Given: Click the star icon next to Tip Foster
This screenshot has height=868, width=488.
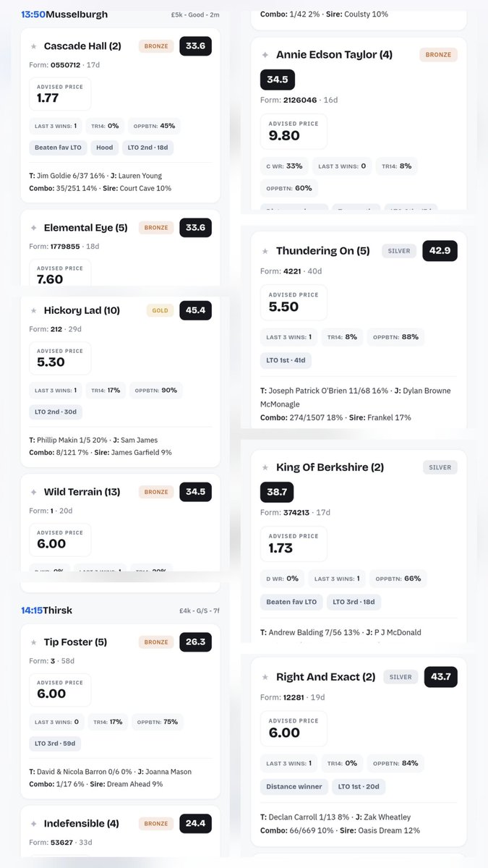Looking at the screenshot, I should tap(33, 642).
